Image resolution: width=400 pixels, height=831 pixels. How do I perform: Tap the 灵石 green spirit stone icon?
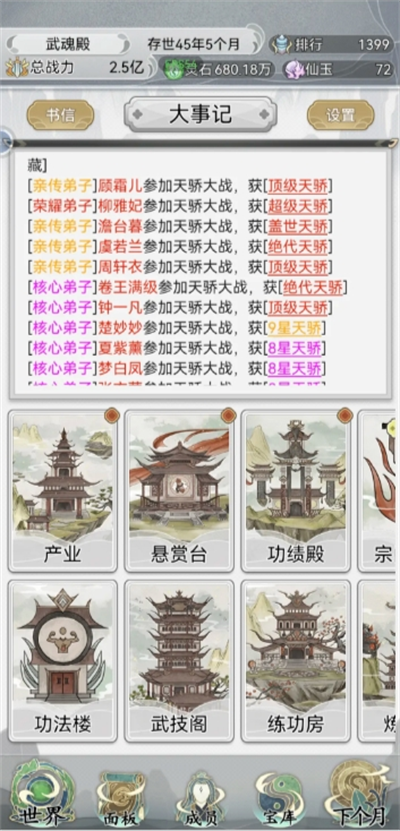point(174,69)
